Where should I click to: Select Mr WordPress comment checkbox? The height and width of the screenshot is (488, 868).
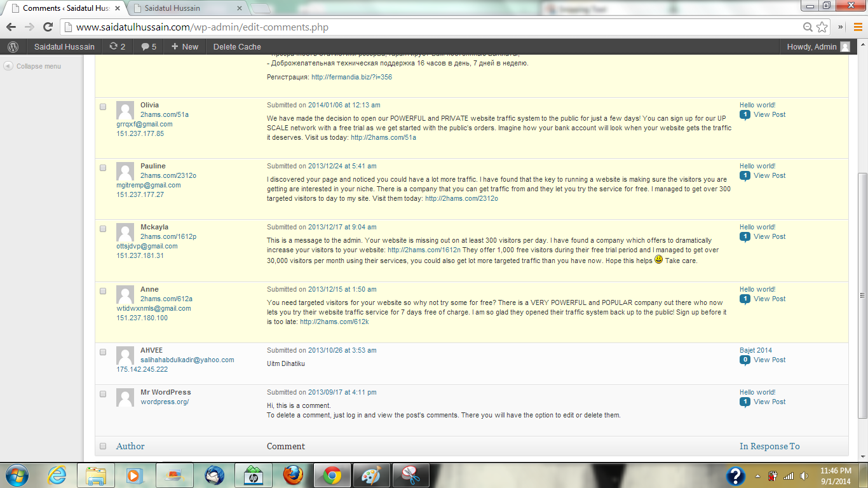(x=103, y=394)
